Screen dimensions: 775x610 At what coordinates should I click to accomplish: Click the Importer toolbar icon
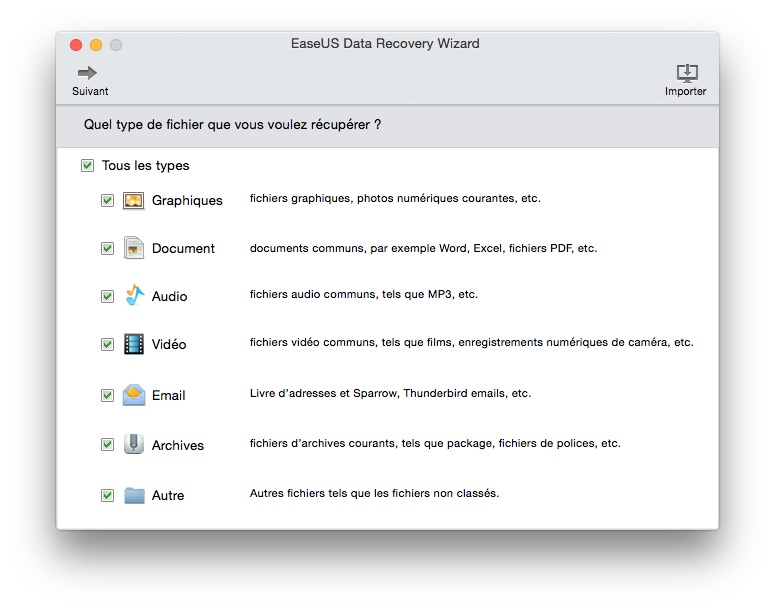(x=687, y=73)
